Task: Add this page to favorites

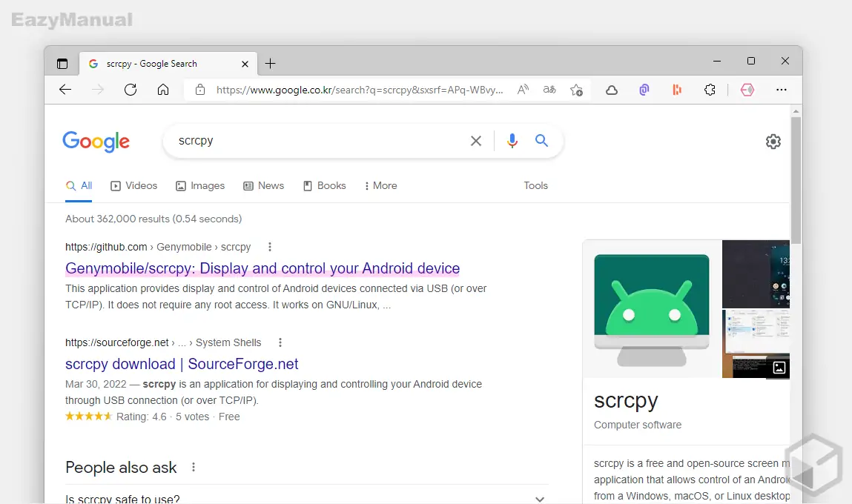Action: click(576, 90)
